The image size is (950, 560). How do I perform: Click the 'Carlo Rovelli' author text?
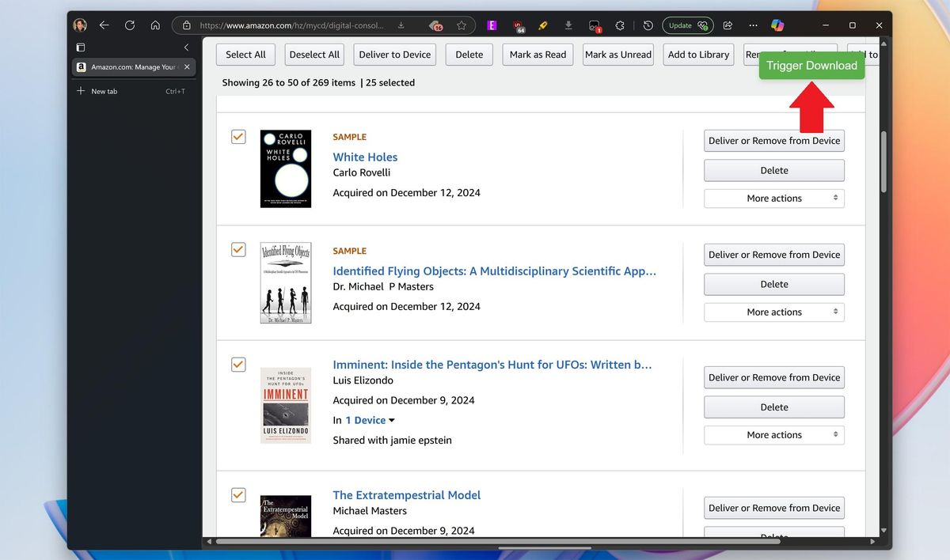pos(362,172)
